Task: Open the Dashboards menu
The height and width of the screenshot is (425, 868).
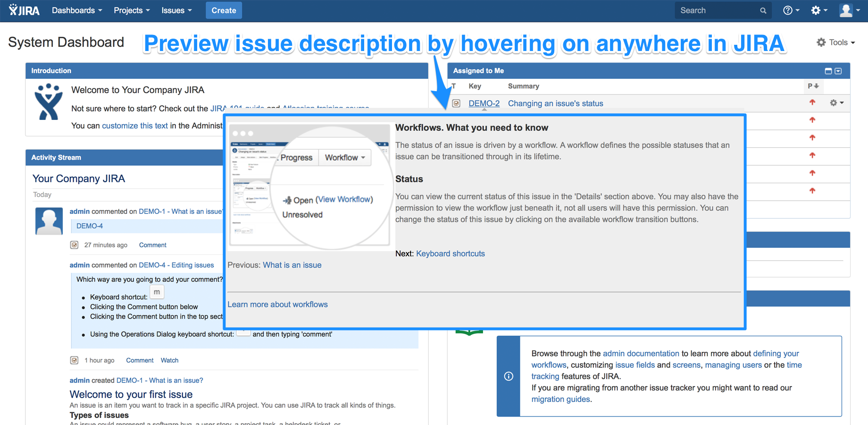Action: click(x=77, y=10)
